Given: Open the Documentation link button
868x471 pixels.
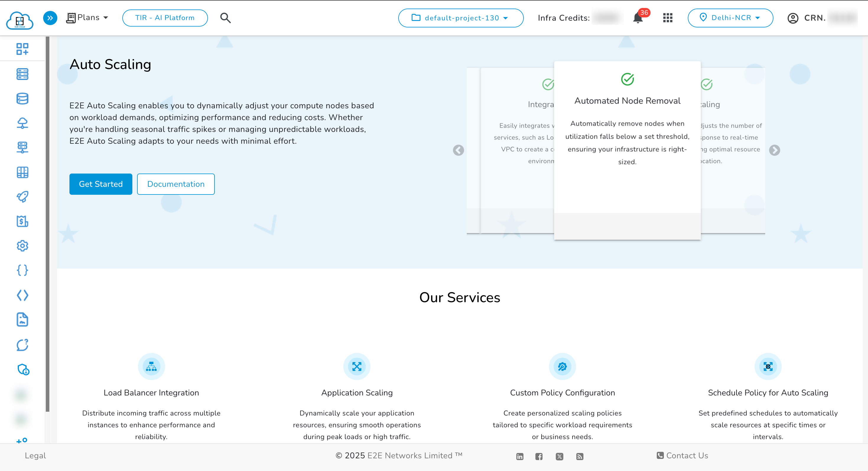Looking at the screenshot, I should (x=175, y=184).
